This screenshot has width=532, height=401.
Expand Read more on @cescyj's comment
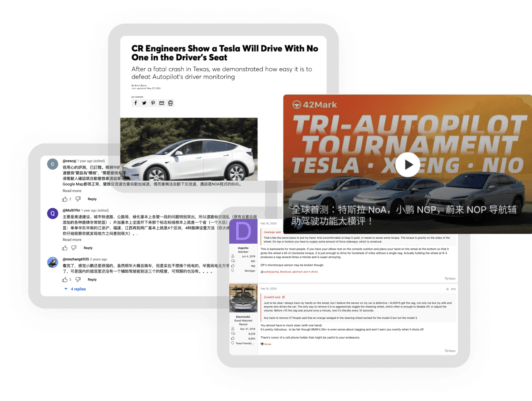point(72,191)
